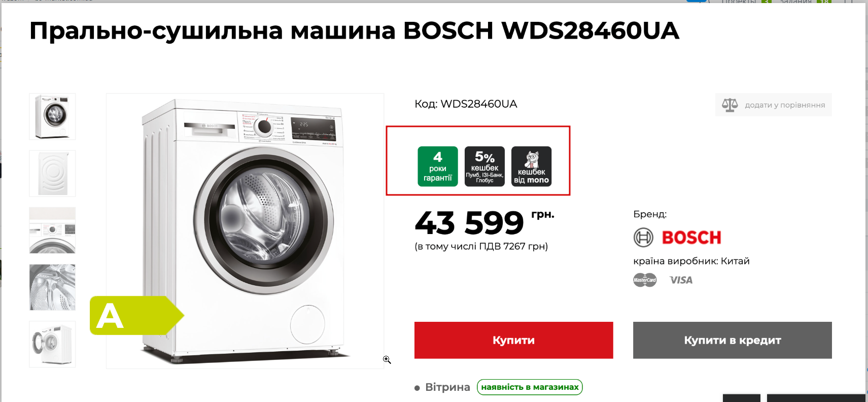868x402 pixels.
Task: Click the energy class A label
Action: 136,315
